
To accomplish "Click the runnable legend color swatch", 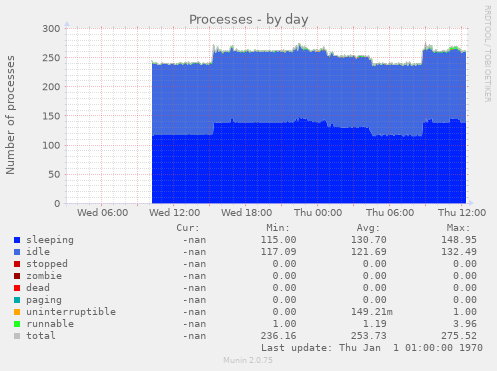I will [x=17, y=324].
